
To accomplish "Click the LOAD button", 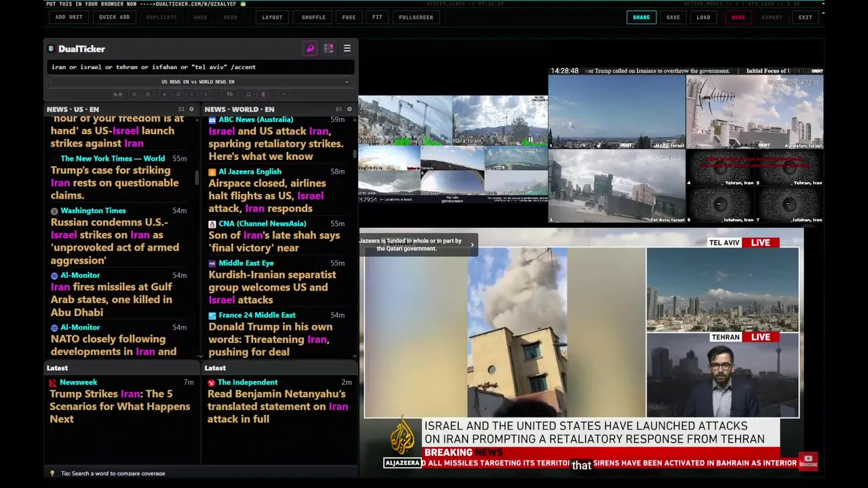I will click(x=703, y=17).
